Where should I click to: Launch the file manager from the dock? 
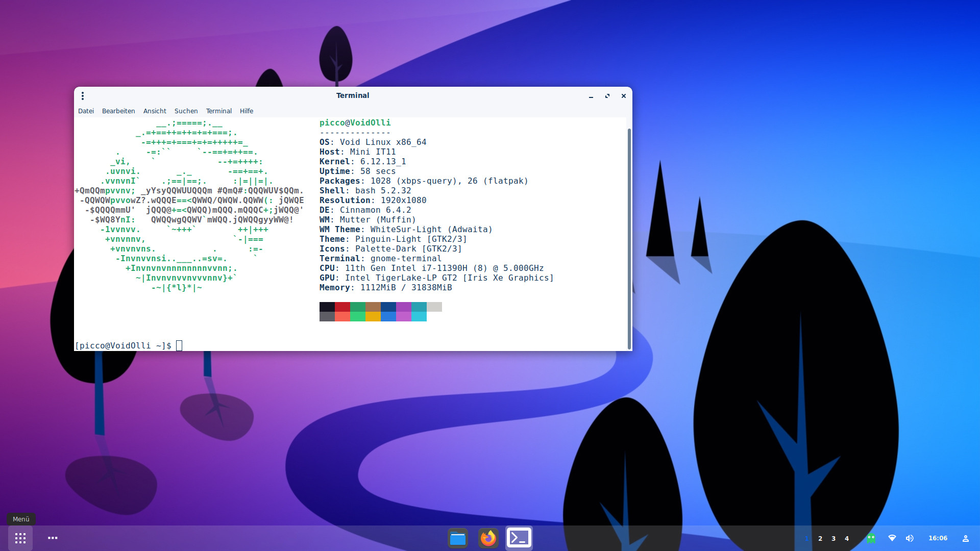[458, 538]
